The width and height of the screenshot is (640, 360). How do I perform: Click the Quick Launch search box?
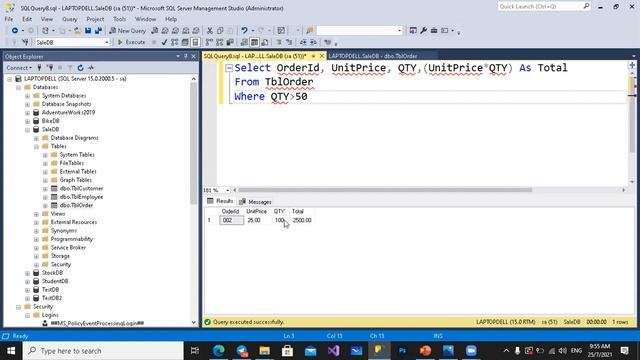[x=544, y=7]
